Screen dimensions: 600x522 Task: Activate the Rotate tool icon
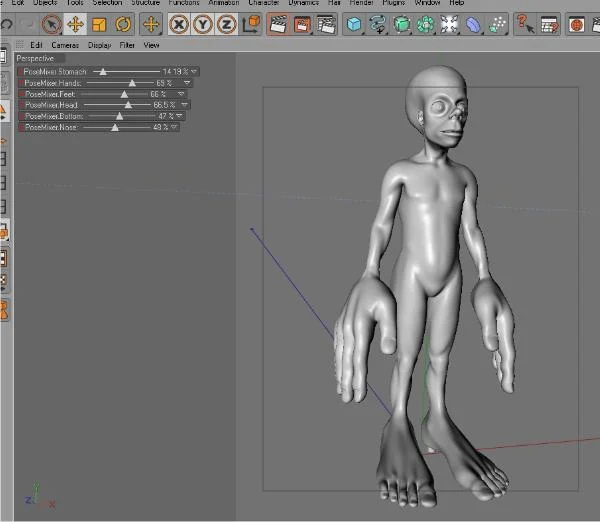[x=123, y=24]
